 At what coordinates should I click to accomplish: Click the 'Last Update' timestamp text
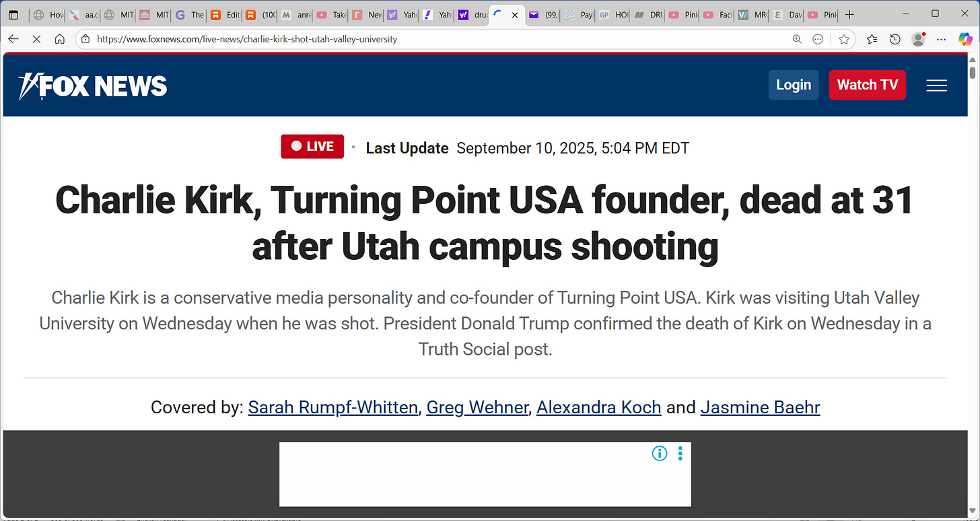click(528, 148)
